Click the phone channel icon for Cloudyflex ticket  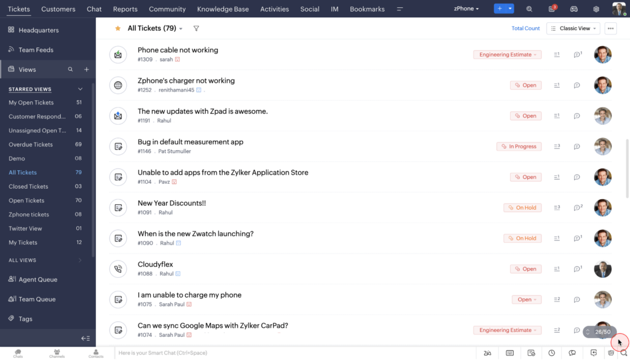[118, 269]
